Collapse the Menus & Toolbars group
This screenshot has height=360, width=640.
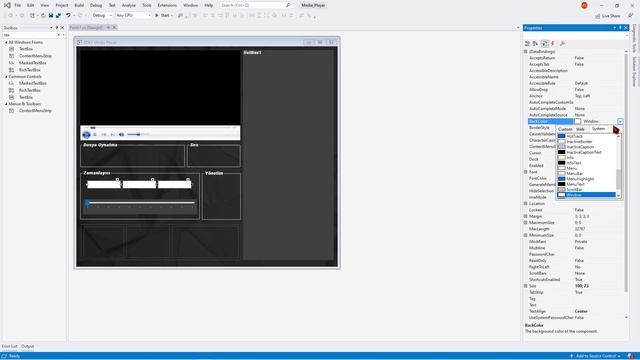pyautogui.click(x=6, y=104)
